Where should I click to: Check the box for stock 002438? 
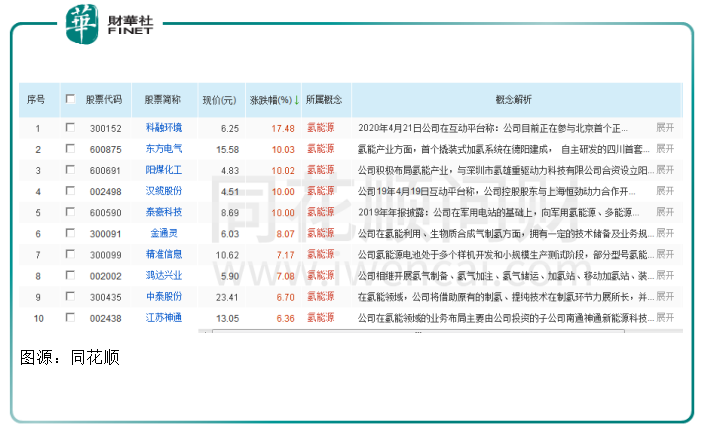point(70,317)
